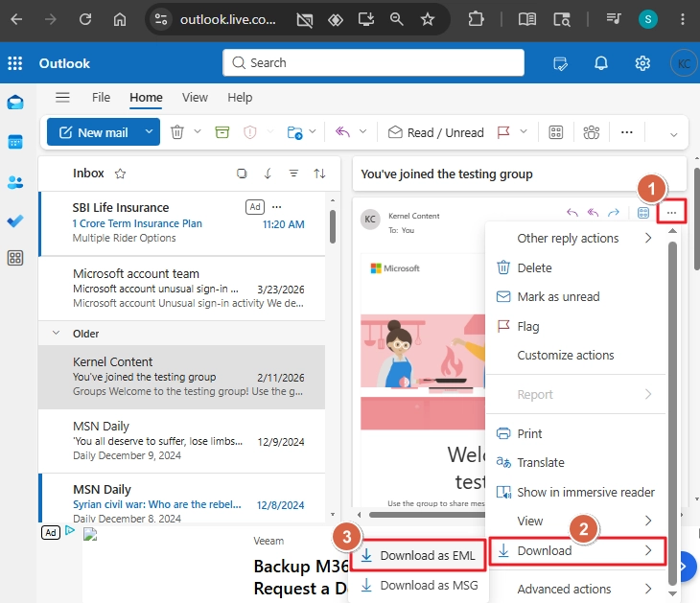The width and height of the screenshot is (700, 603).
Task: Click the Reply all ribbon icon
Action: point(342,131)
